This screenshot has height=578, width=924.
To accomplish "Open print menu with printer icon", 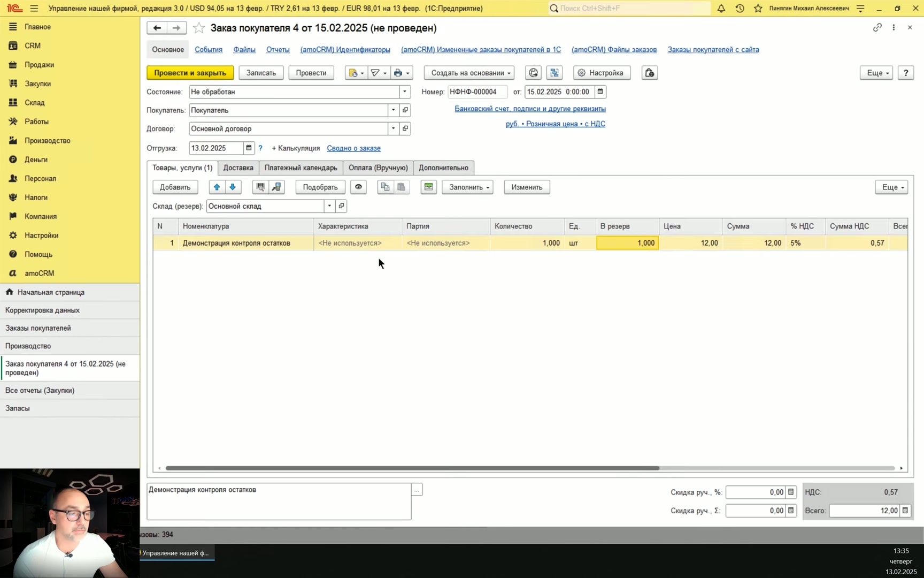I will (402, 73).
